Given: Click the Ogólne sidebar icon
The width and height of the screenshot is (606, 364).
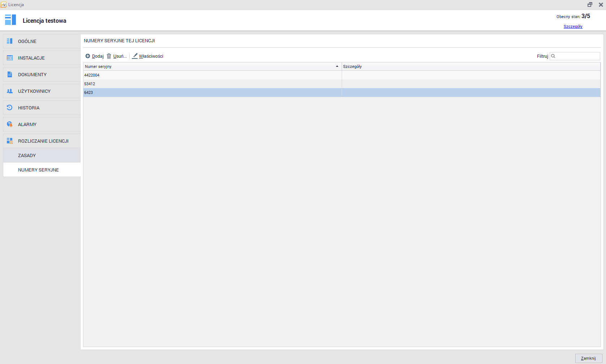Looking at the screenshot, I should [x=10, y=41].
